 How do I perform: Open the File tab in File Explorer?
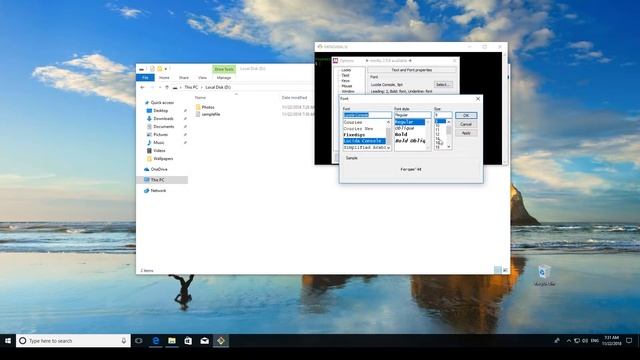click(x=145, y=78)
